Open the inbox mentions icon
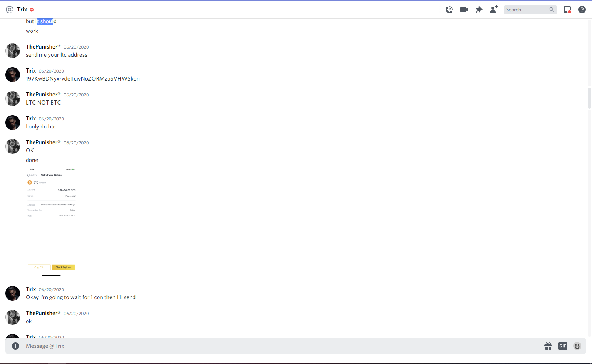592x364 pixels. click(567, 10)
